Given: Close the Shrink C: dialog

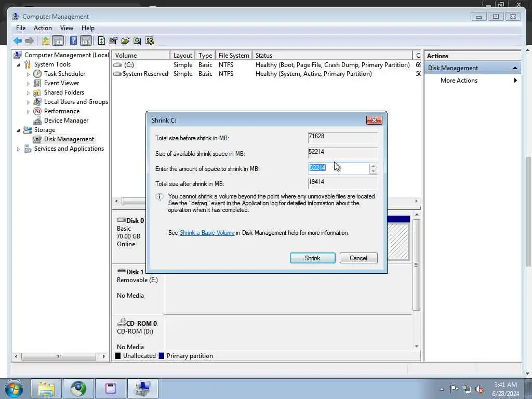Looking at the screenshot, I should [374, 120].
